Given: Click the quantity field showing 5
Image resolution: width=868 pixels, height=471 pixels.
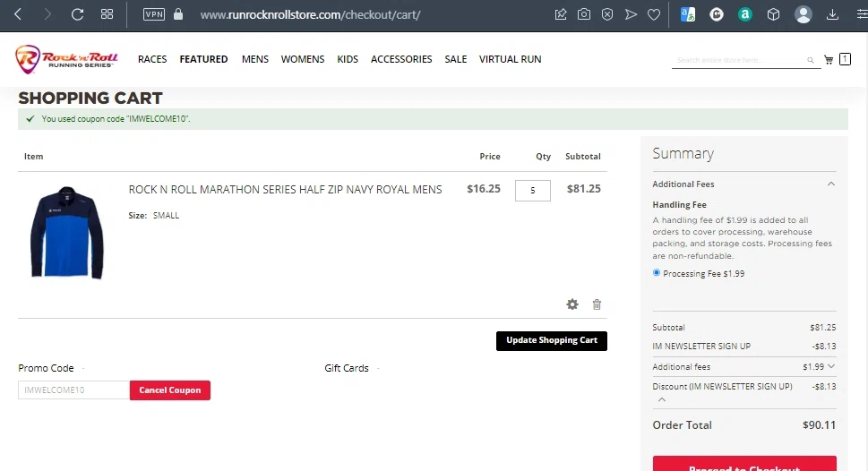Looking at the screenshot, I should [x=533, y=191].
